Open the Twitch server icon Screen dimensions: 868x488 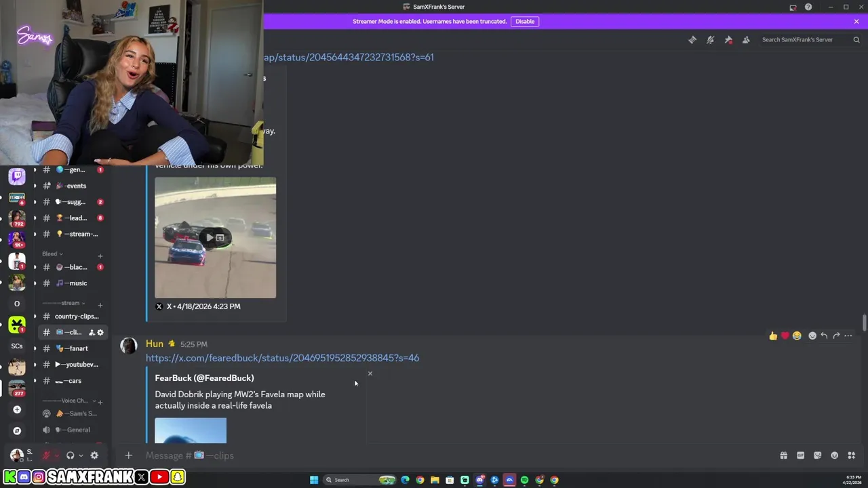(17, 176)
